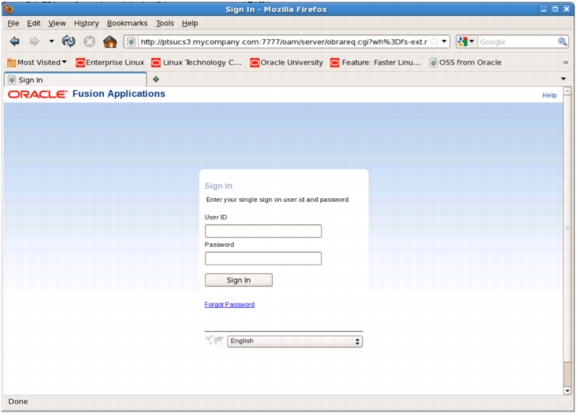The width and height of the screenshot is (578, 416).
Task: Open the Bookmarks menu
Action: coord(127,23)
